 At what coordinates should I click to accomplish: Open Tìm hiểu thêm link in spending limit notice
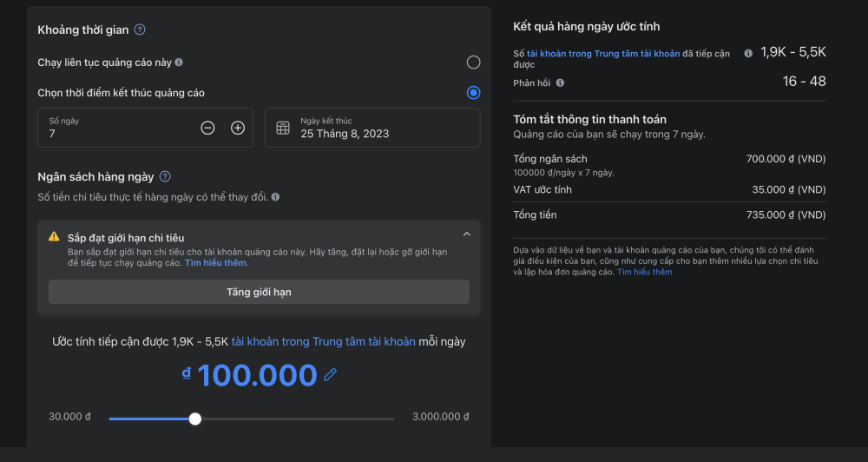(215, 263)
